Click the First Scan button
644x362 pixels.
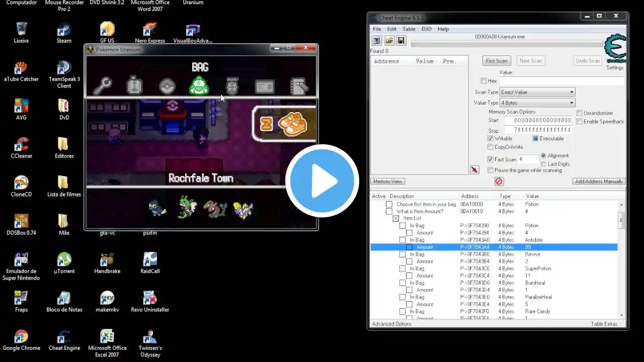click(x=497, y=61)
